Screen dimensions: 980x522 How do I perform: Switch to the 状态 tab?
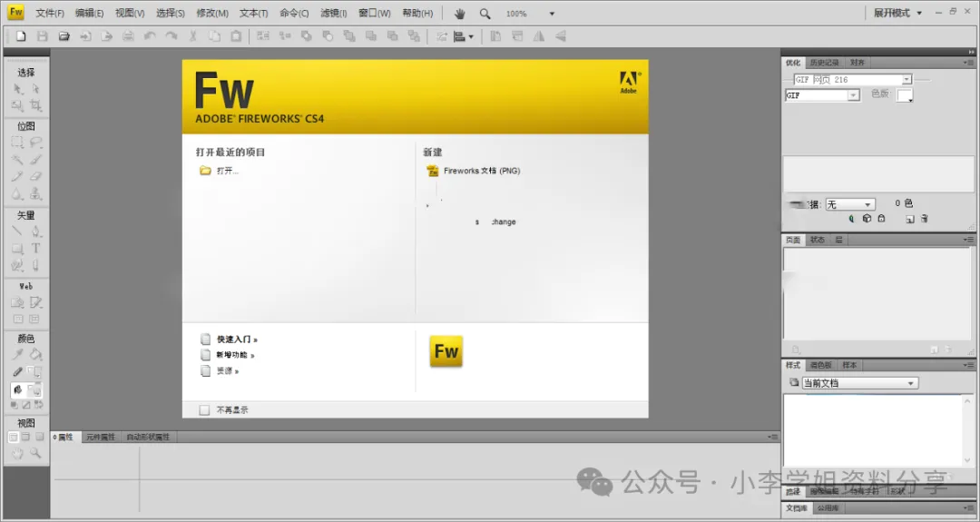click(817, 240)
